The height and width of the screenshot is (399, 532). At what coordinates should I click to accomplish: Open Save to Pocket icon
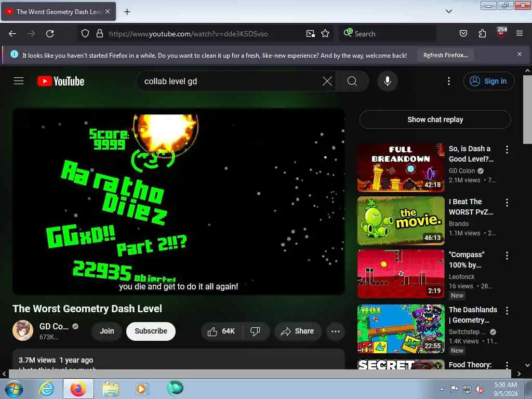tap(463, 34)
